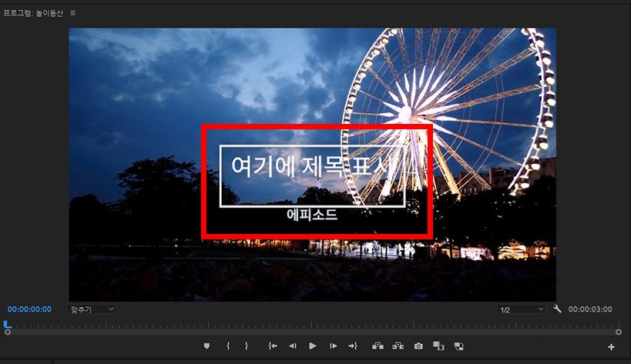Screen dimensions: 631x364
Task: Open the 맞추기 zoom level dropdown
Action: (x=92, y=309)
